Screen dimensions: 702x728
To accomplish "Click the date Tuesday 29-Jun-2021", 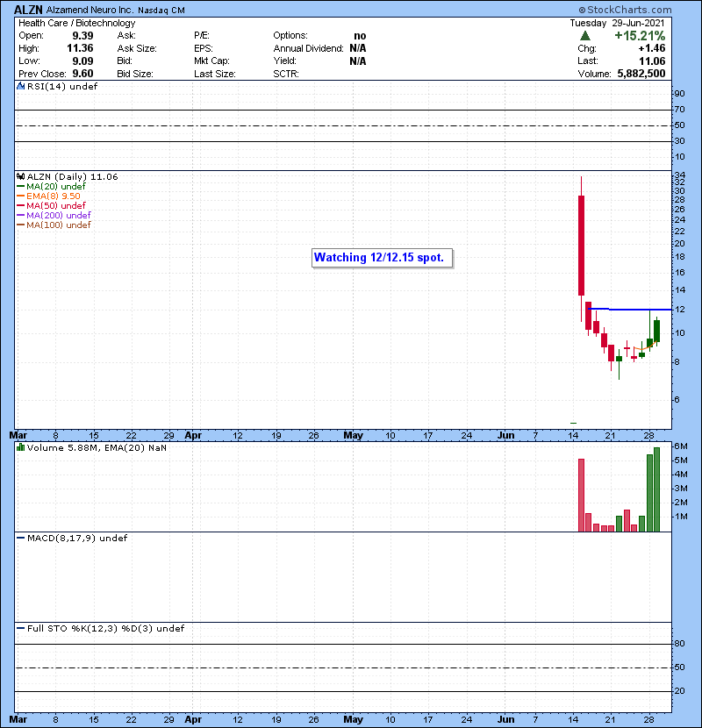I will (x=618, y=23).
